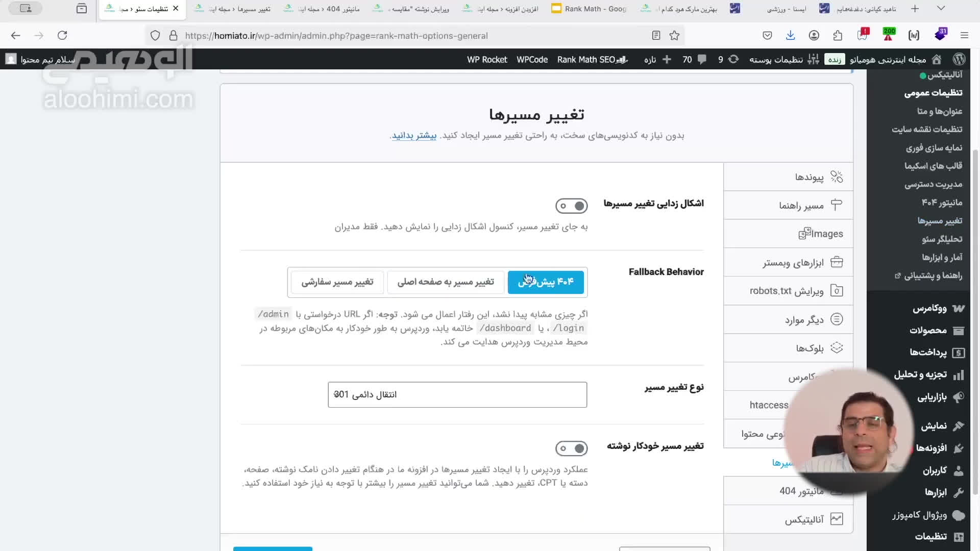980x551 pixels.
Task: Toggle auto post redirect switch
Action: tap(571, 448)
